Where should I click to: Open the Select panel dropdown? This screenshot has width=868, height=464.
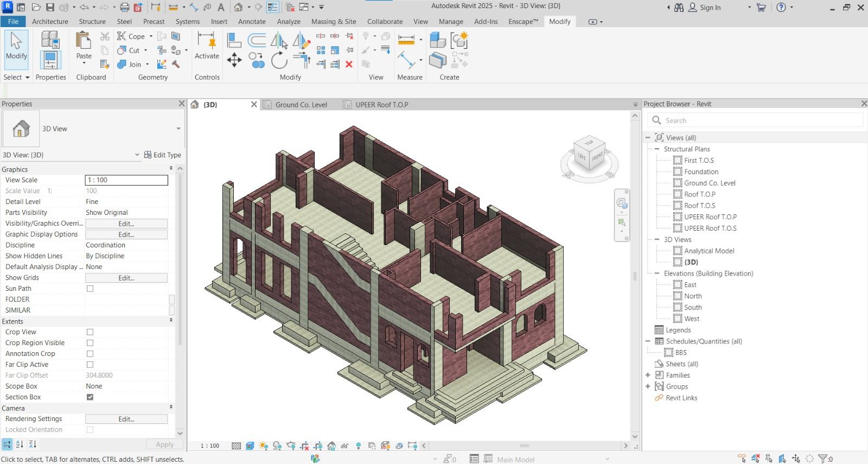point(16,77)
